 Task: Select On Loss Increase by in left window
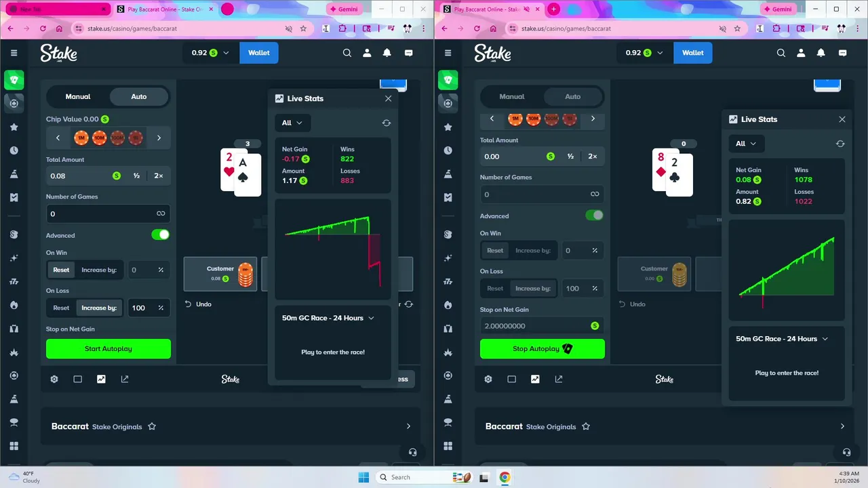click(x=99, y=308)
